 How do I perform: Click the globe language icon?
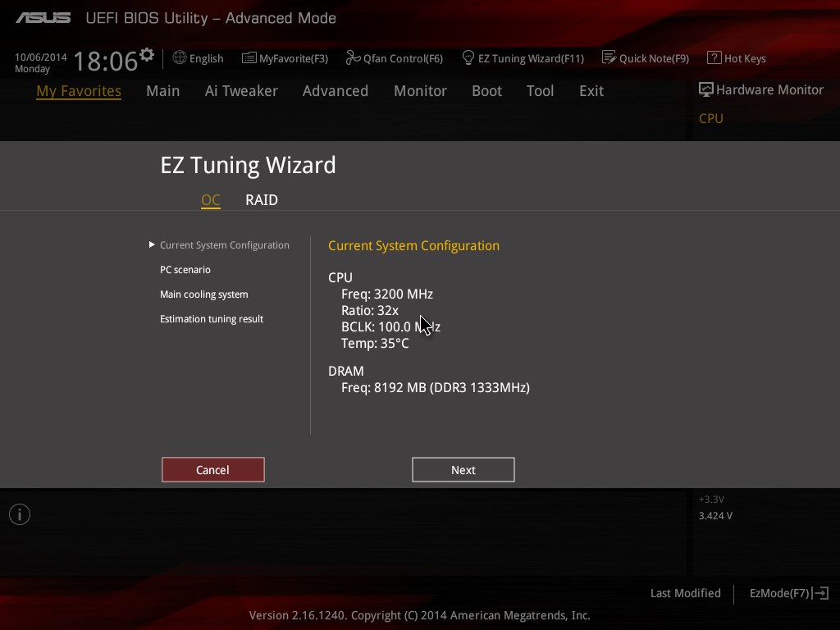point(180,58)
